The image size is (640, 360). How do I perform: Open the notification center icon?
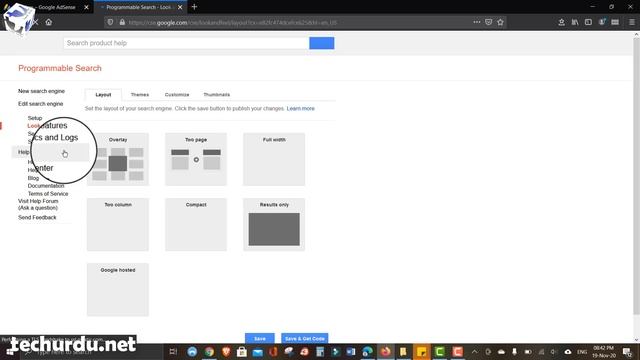pyautogui.click(x=627, y=351)
